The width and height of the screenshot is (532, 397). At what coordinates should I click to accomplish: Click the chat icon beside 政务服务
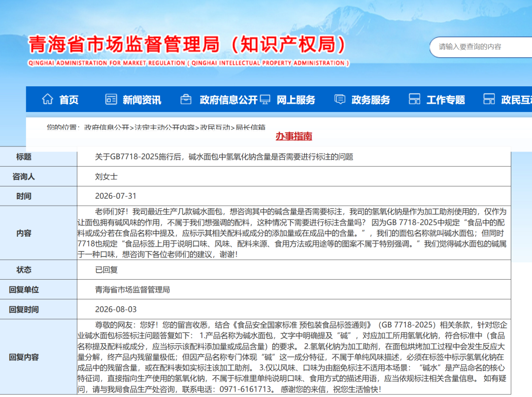339,99
